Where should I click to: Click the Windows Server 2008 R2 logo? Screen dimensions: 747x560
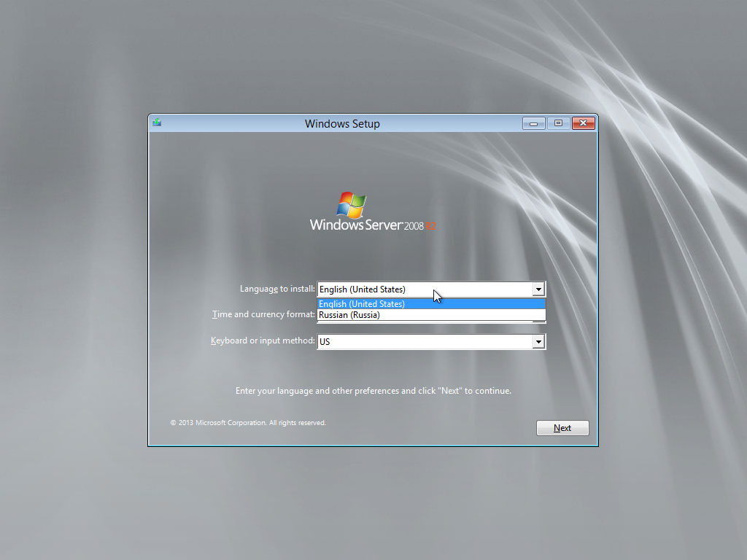click(373, 212)
